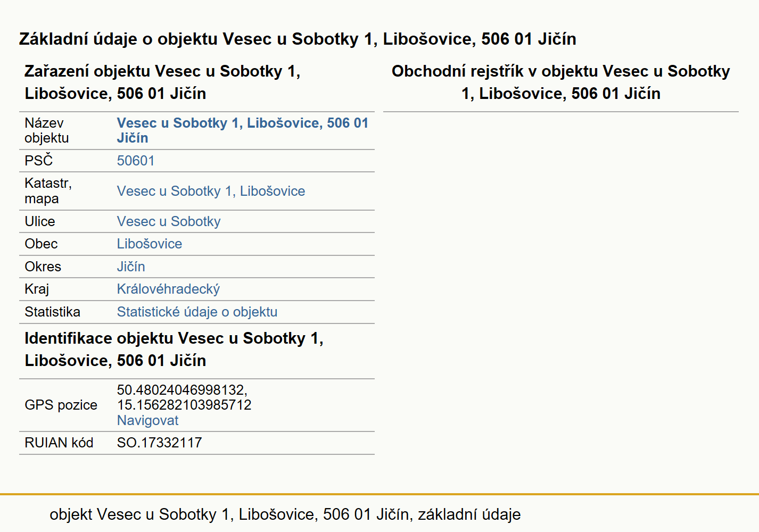The height and width of the screenshot is (532, 759).
Task: Click the Zařazení objektu section heading
Action: pyautogui.click(x=162, y=82)
